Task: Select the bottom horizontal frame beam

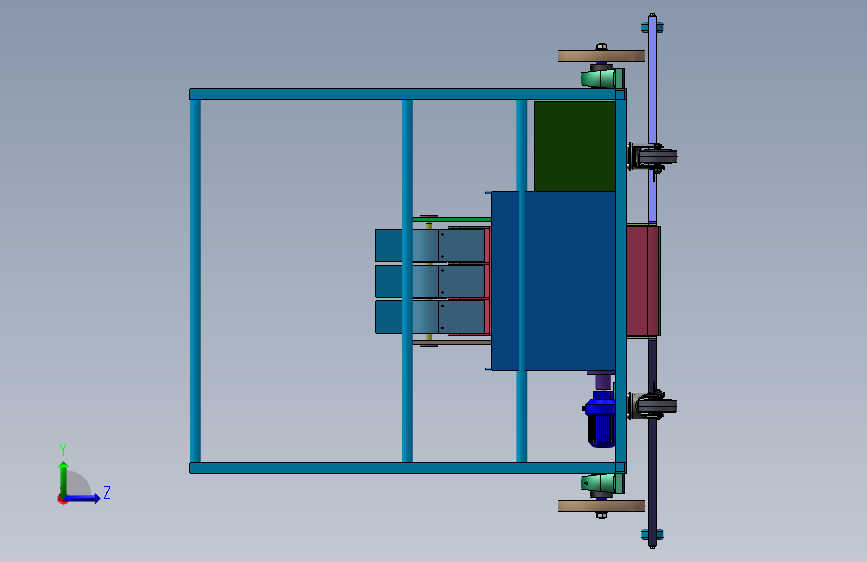Action: tap(408, 468)
